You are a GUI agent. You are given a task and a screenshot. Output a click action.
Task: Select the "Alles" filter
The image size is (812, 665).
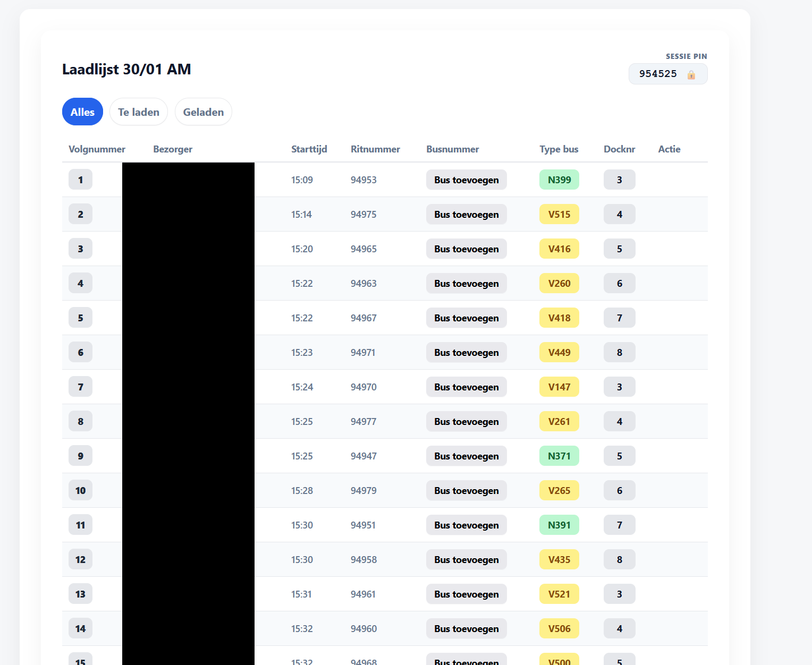click(82, 112)
